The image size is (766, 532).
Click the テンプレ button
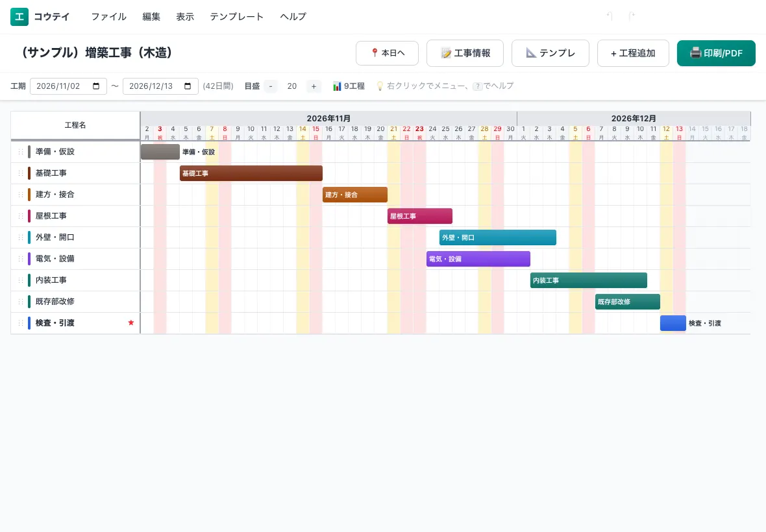pyautogui.click(x=550, y=53)
